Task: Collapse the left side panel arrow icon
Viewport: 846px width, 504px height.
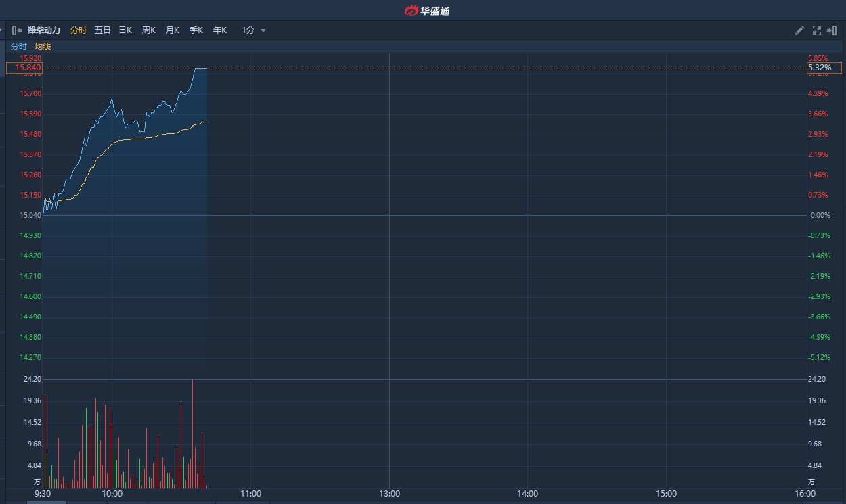Action: pyautogui.click(x=17, y=30)
